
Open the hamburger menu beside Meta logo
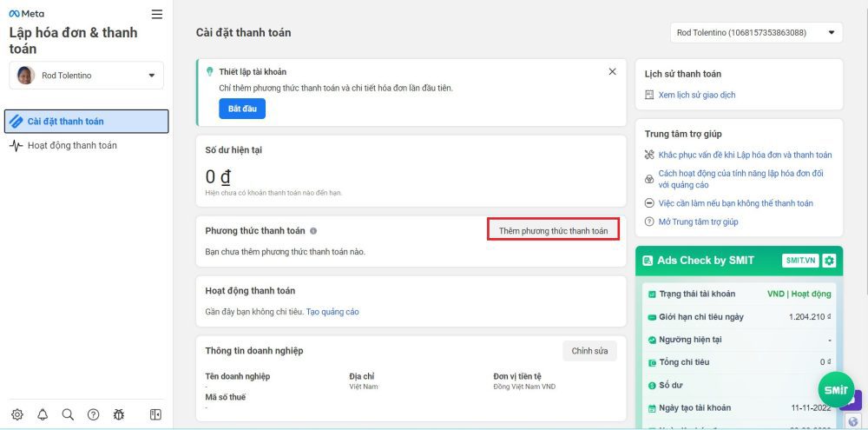coord(157,15)
